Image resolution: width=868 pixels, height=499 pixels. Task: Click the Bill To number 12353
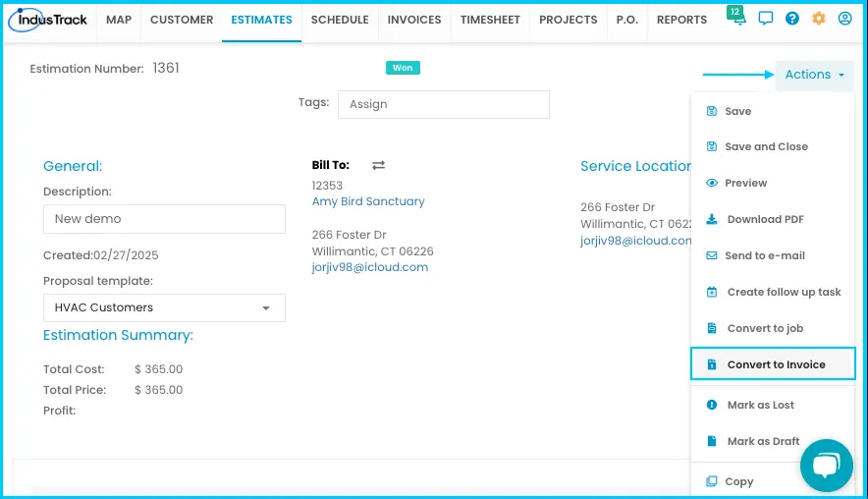(x=327, y=186)
